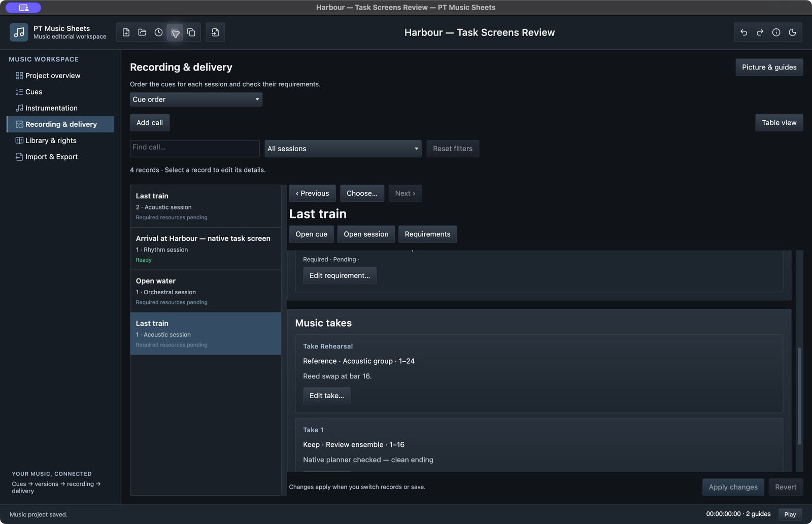Select Recording & delivery in the sidebar
812x524 pixels.
tap(60, 124)
